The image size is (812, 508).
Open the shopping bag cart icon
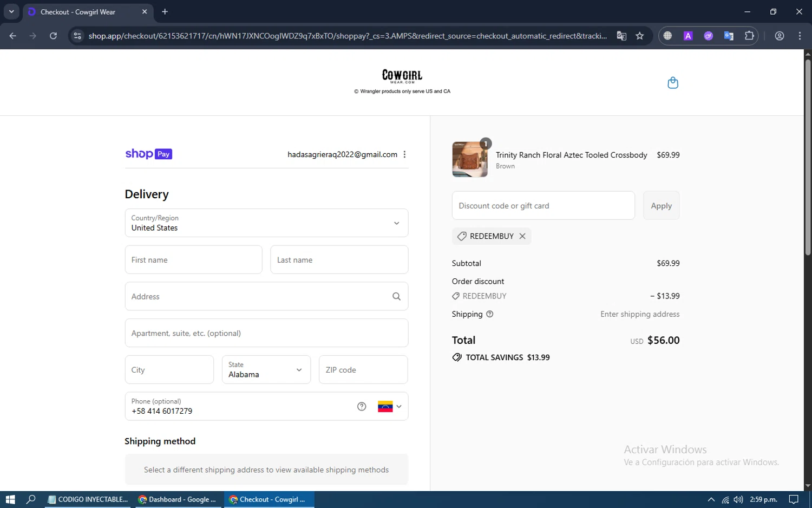coord(673,82)
